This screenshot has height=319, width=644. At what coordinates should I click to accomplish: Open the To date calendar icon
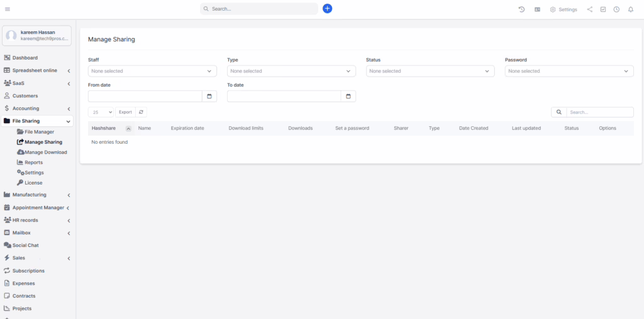coord(348,96)
